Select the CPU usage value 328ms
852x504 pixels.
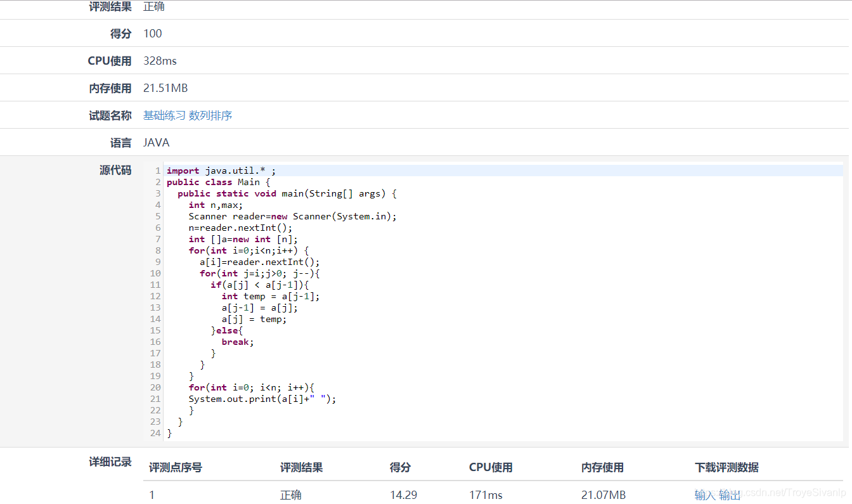click(x=160, y=61)
